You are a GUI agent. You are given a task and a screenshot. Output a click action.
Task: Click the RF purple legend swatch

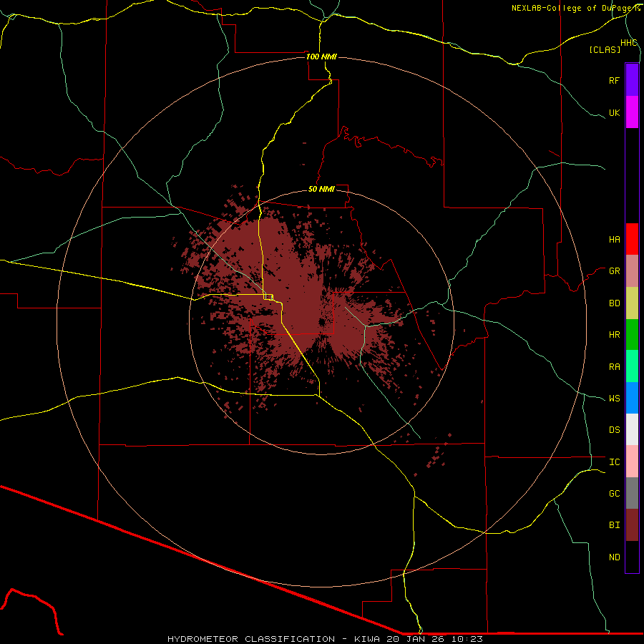coord(632,80)
